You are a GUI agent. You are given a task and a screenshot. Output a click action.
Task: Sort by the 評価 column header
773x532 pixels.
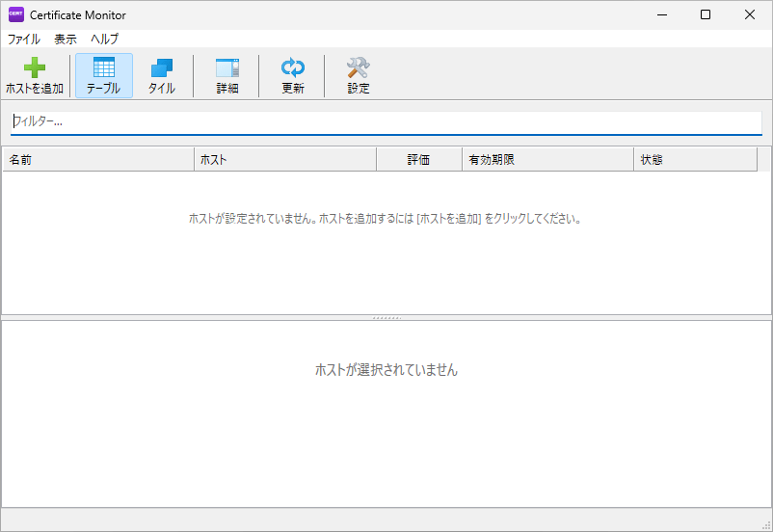click(419, 159)
